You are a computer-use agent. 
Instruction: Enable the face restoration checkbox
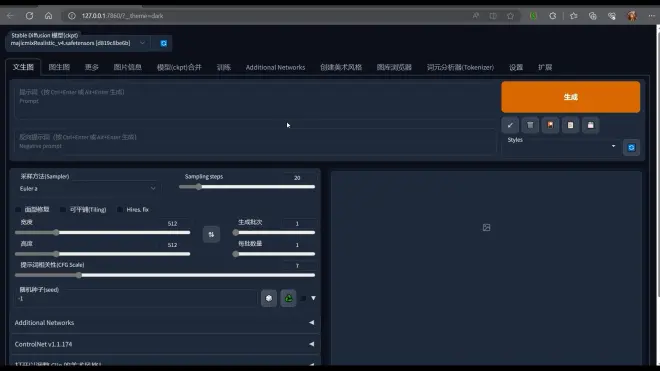click(x=18, y=209)
